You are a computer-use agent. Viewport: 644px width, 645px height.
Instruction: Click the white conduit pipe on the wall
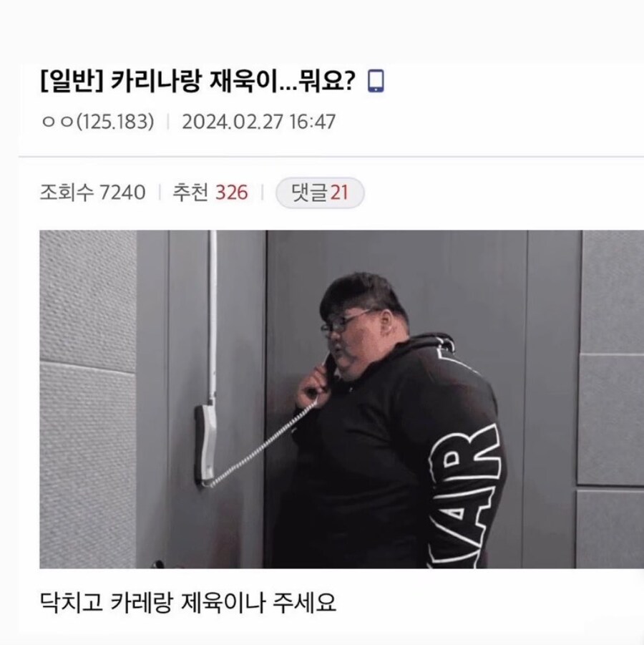coord(213,316)
